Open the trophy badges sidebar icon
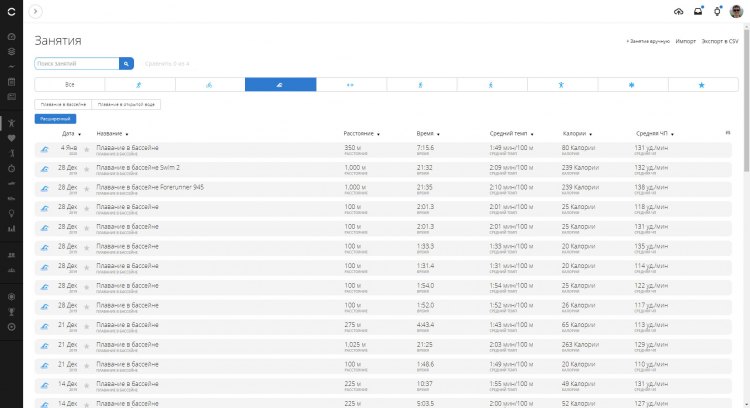 11,312
